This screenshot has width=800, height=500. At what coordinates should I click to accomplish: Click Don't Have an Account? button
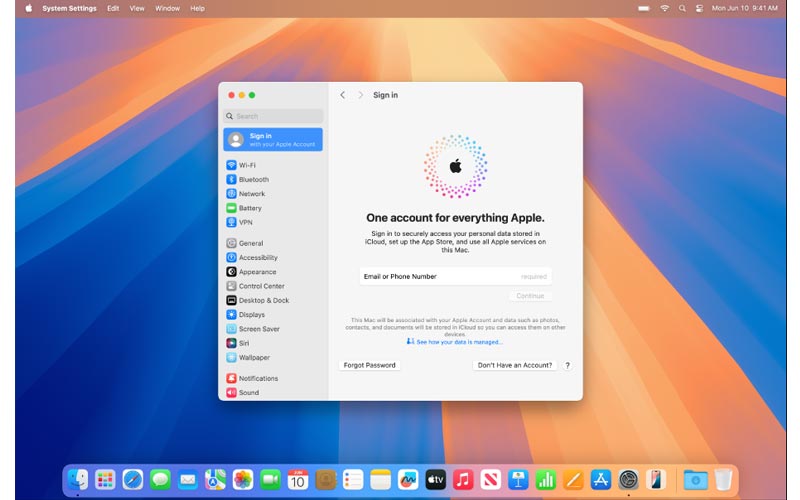515,365
